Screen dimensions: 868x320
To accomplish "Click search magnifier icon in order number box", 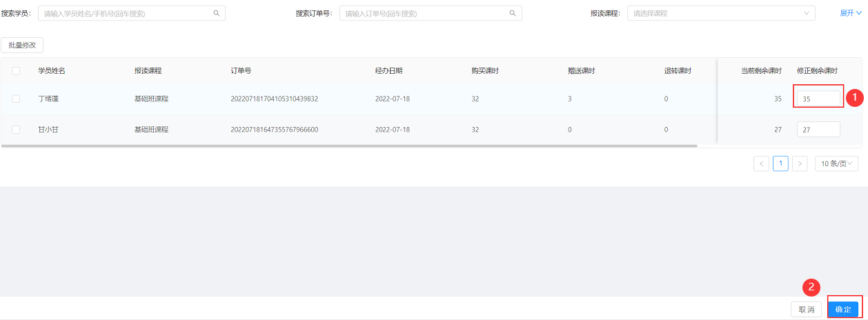I will (x=513, y=13).
